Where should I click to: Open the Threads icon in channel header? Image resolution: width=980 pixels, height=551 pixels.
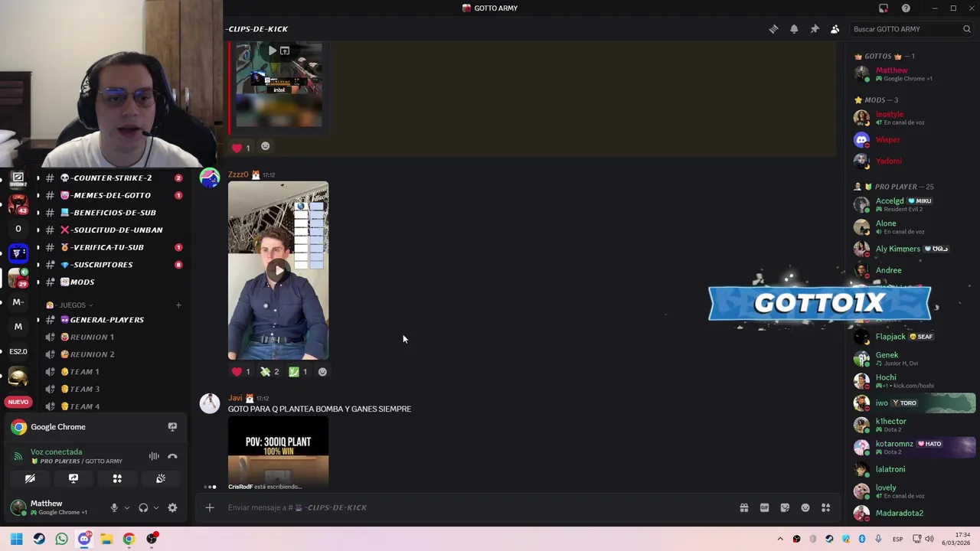(773, 29)
